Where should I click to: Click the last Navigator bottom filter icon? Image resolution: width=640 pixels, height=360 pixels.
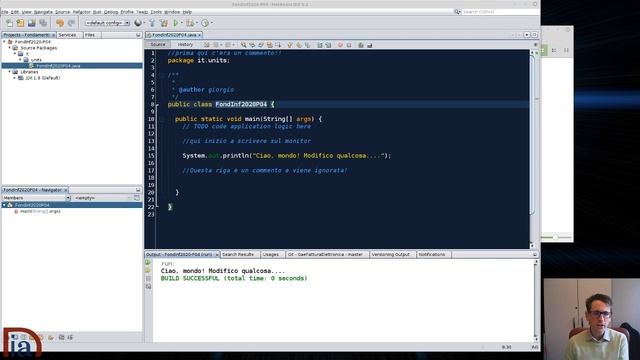71,338
